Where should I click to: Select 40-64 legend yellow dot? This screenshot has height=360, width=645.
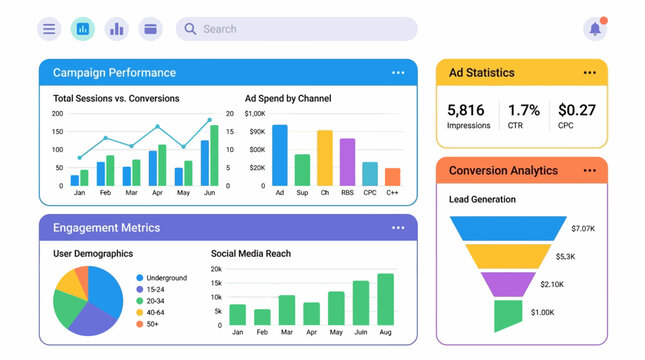point(139,312)
